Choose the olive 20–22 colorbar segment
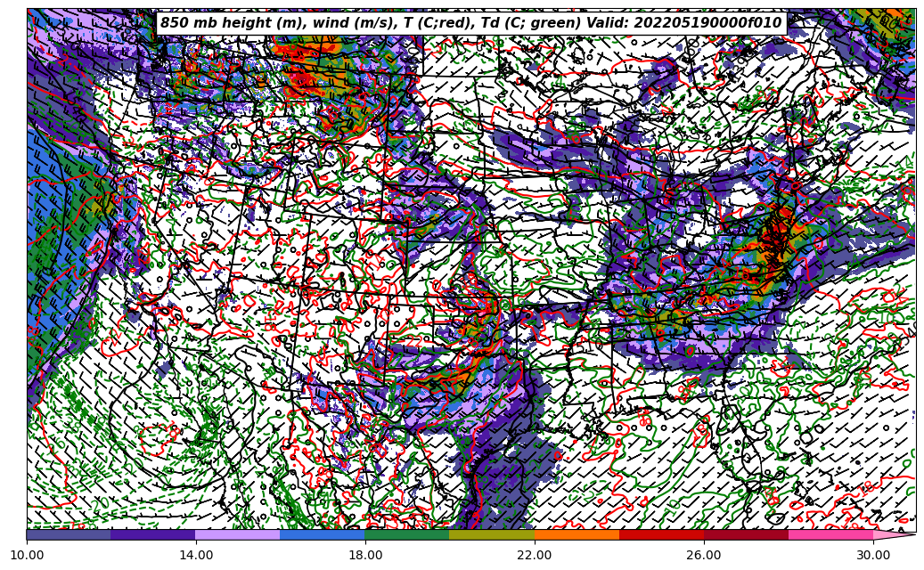 492,534
